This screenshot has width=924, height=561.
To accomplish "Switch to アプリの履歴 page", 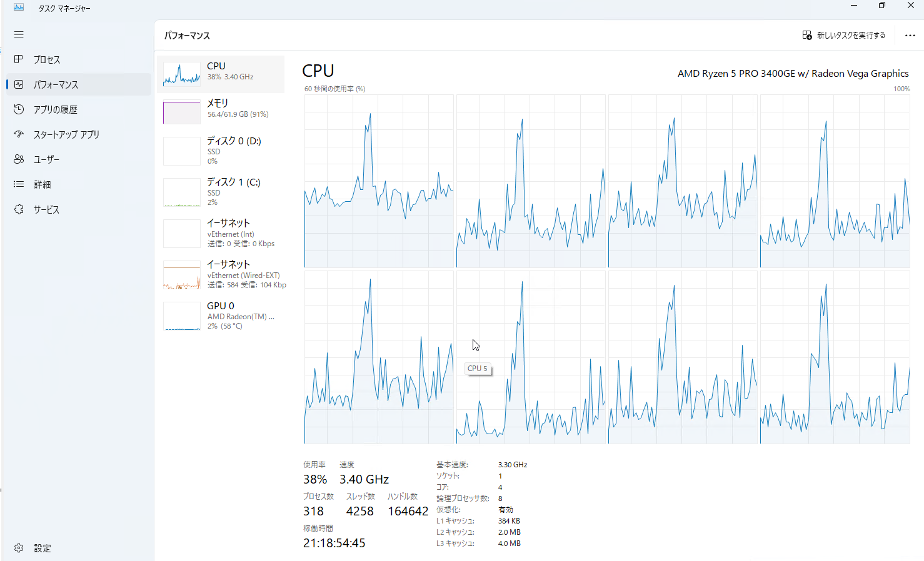I will point(55,109).
